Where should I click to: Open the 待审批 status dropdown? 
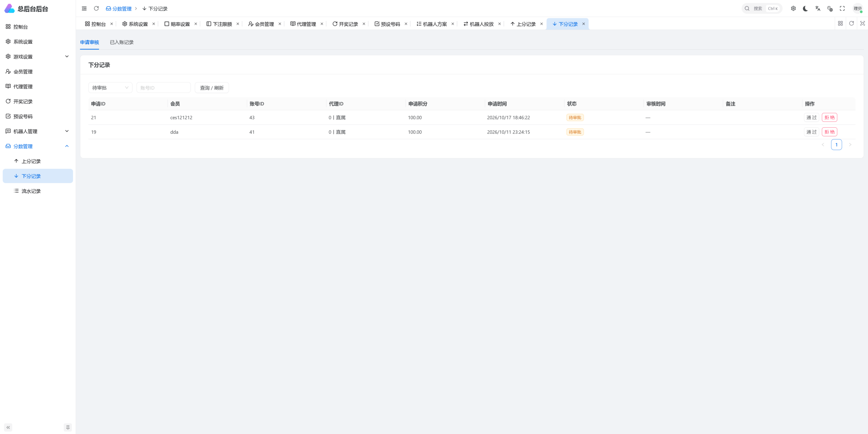(x=110, y=88)
